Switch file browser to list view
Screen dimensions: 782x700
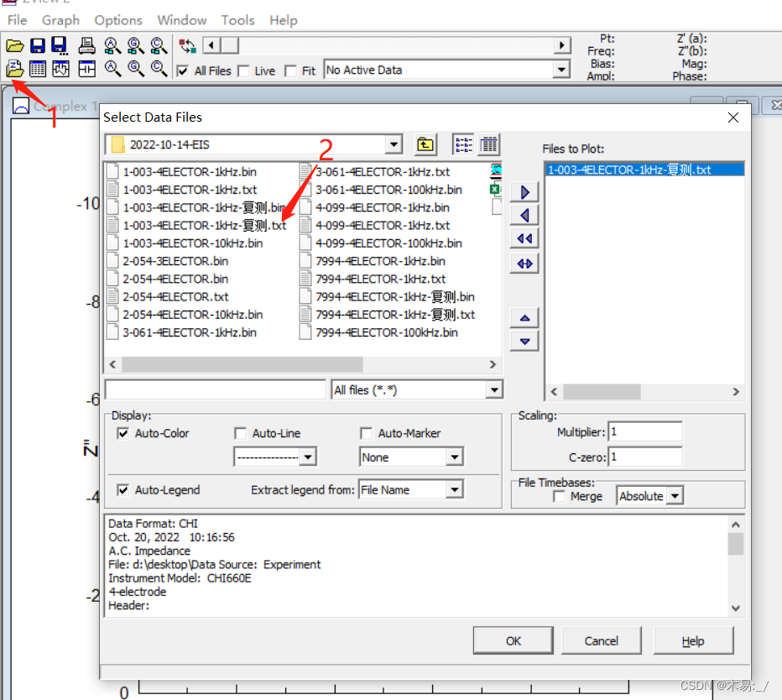463,144
